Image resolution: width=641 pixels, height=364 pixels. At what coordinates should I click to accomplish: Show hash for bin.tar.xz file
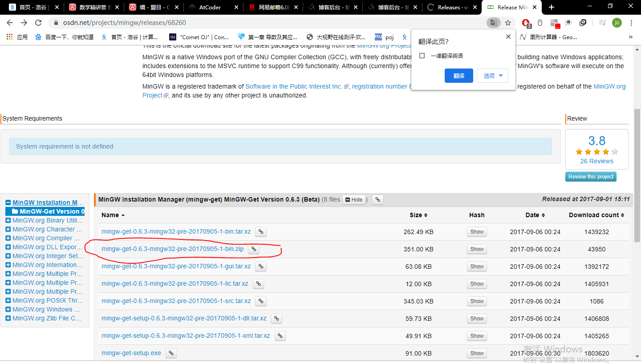[477, 232]
